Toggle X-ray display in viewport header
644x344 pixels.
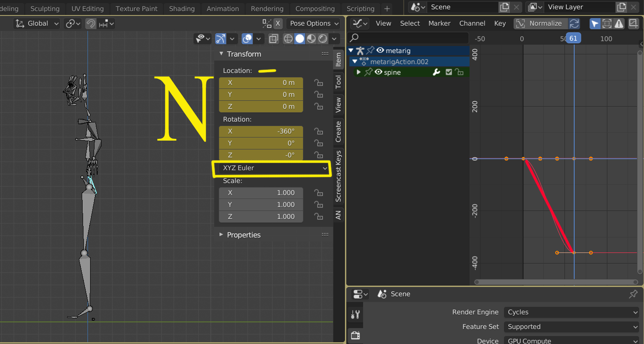[x=274, y=39]
